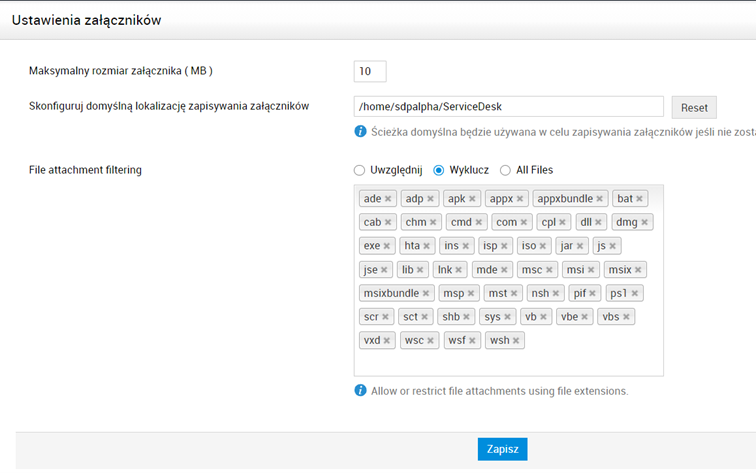756x473 pixels.
Task: Remove the exe extension tag
Action: [x=386, y=245]
